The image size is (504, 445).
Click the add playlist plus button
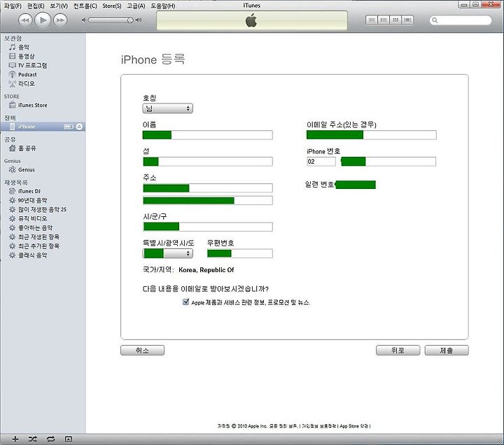click(15, 439)
